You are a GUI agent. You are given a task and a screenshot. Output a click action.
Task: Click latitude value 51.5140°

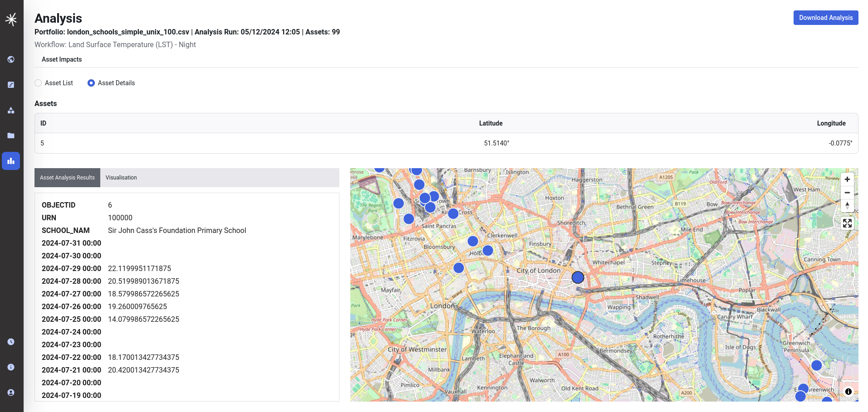click(x=496, y=143)
